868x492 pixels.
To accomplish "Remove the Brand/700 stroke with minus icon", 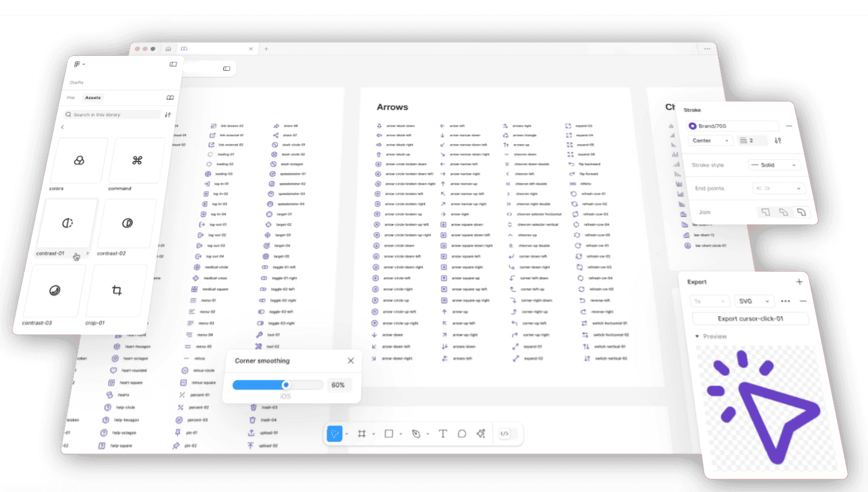I will [x=789, y=127].
